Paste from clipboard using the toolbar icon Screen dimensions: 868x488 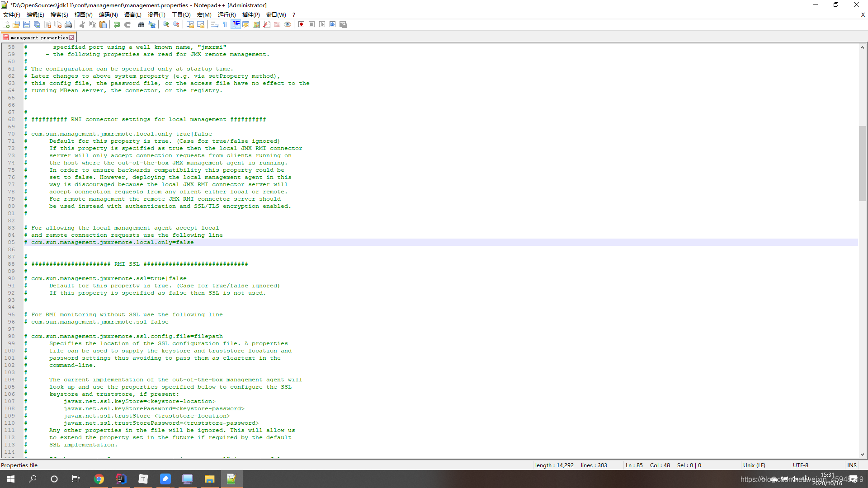[103, 25]
